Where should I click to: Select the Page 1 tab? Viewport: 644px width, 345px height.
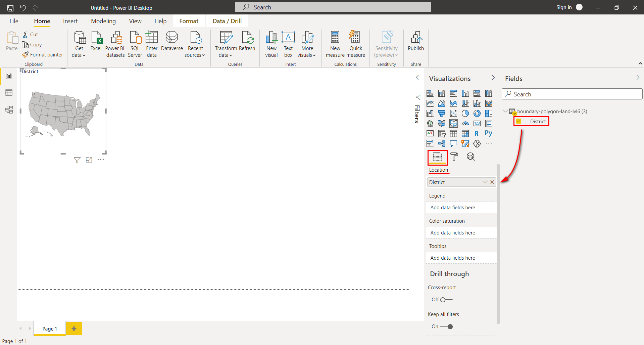click(50, 329)
